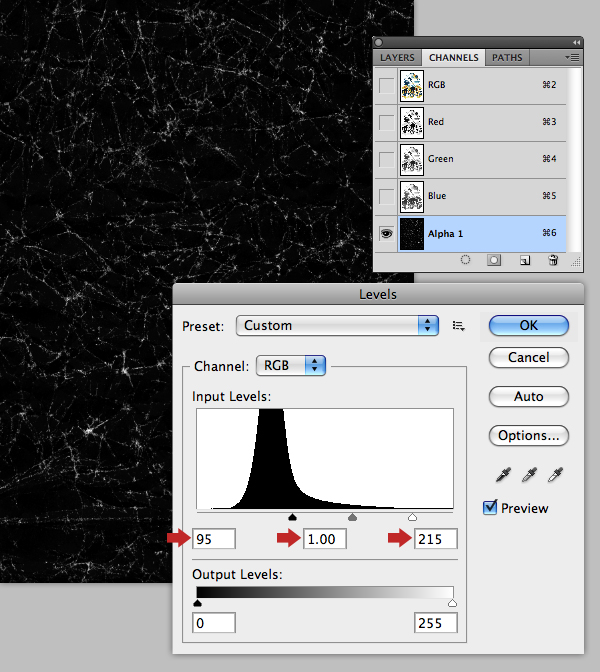Collapse panel with double-arrow icon
Image resolution: width=600 pixels, height=672 pixels.
click(576, 42)
